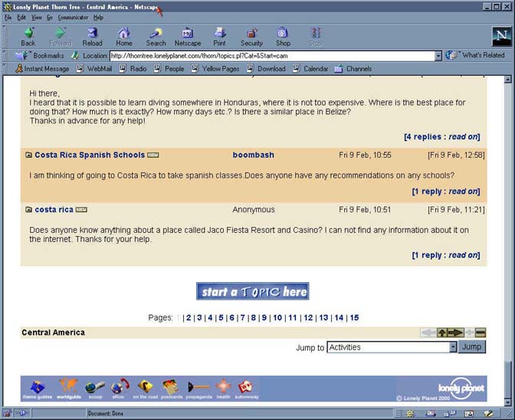Click the minus collapse-all icon
The width and height of the screenshot is (515, 420).
click(x=481, y=333)
